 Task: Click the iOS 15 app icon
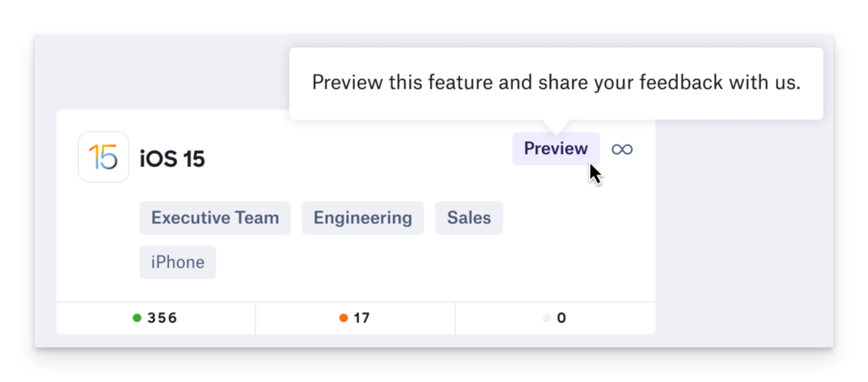(x=103, y=157)
